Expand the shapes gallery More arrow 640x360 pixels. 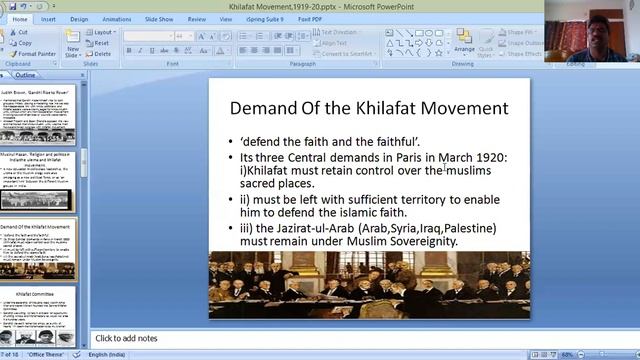[x=449, y=53]
